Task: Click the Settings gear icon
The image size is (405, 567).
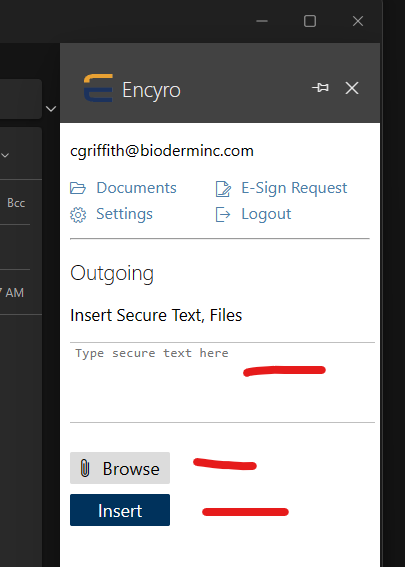Action: click(x=78, y=215)
